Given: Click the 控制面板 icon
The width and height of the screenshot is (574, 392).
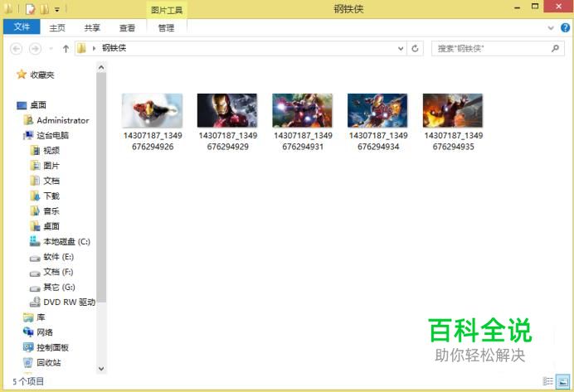Looking at the screenshot, I should coord(28,347).
